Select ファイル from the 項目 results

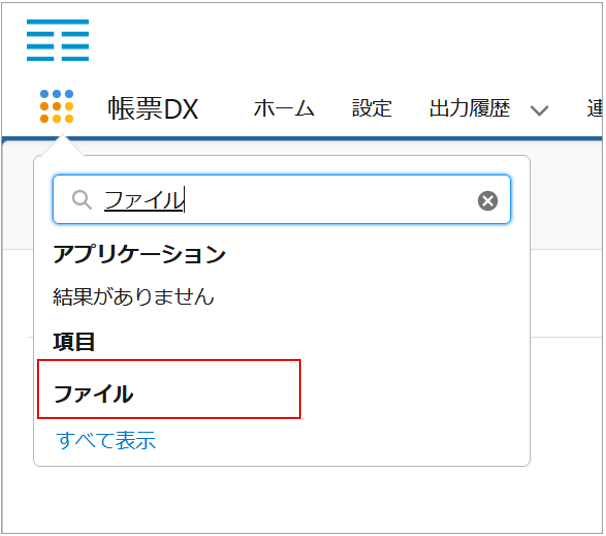[x=94, y=394]
